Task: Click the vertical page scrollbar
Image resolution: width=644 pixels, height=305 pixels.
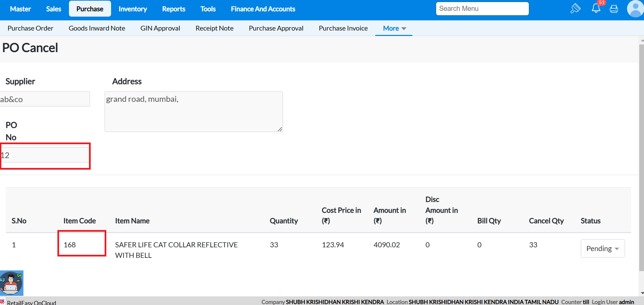Action: click(x=641, y=156)
